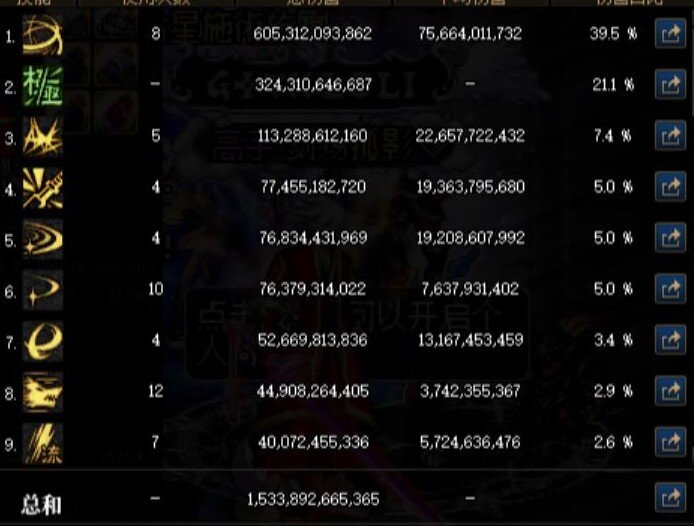Share the 总和 total damage row
The width and height of the screenshot is (694, 526).
click(x=668, y=497)
